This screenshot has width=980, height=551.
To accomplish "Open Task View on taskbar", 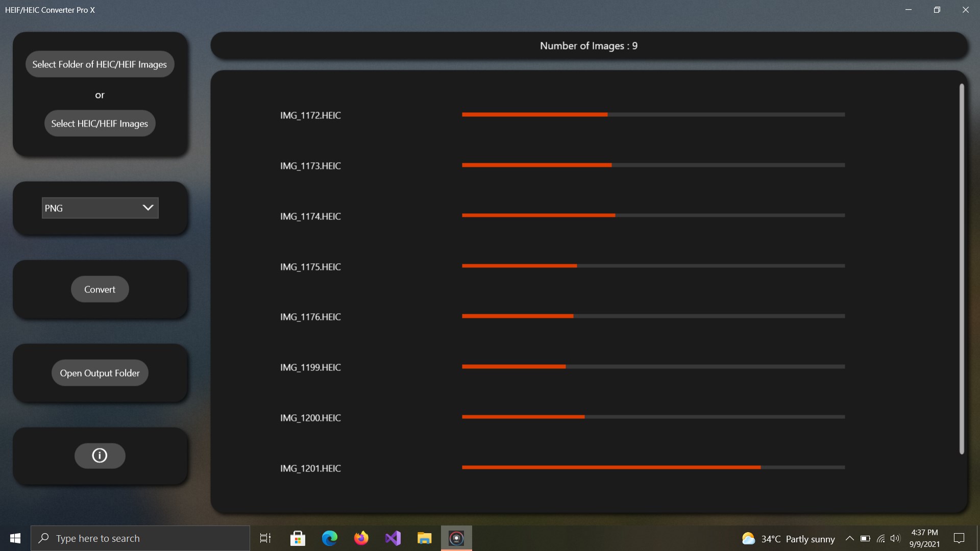I will [x=265, y=538].
